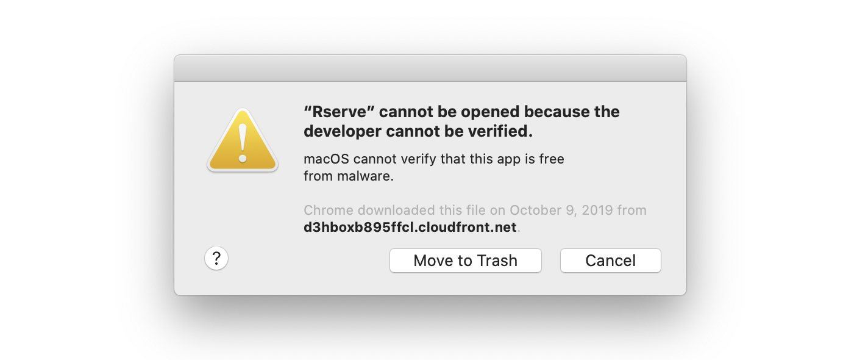Dismiss the dialog with Cancel
Viewport: 868px width, 360px height.
pos(610,261)
